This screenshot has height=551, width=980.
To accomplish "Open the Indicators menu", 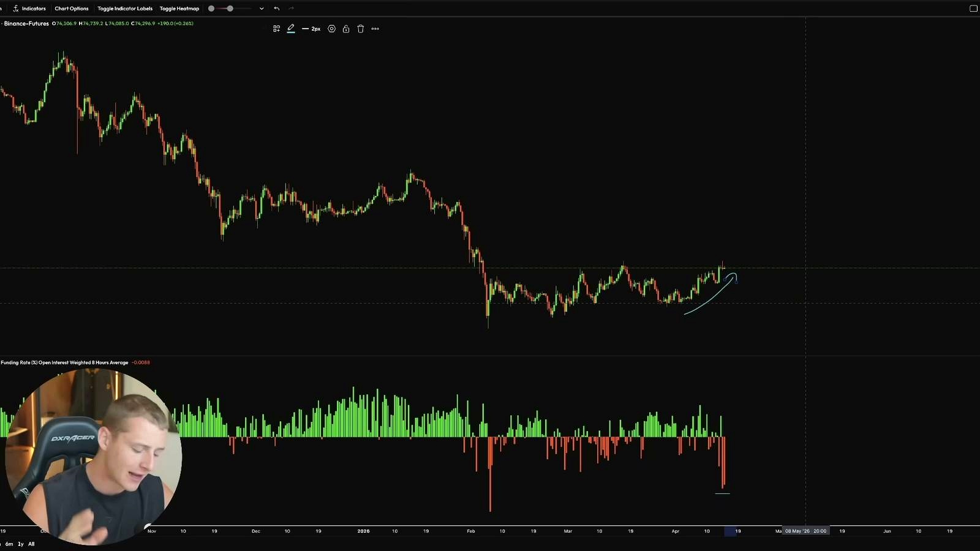I will (x=29, y=9).
